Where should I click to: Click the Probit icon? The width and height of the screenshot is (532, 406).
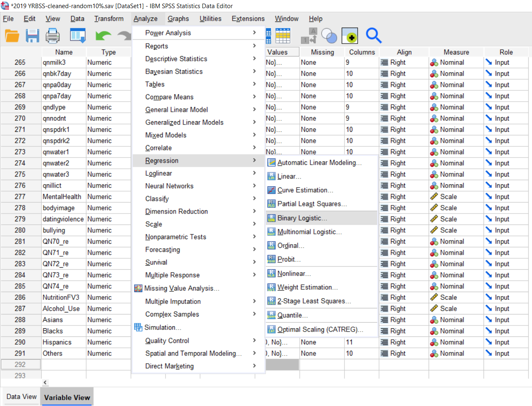(x=271, y=259)
